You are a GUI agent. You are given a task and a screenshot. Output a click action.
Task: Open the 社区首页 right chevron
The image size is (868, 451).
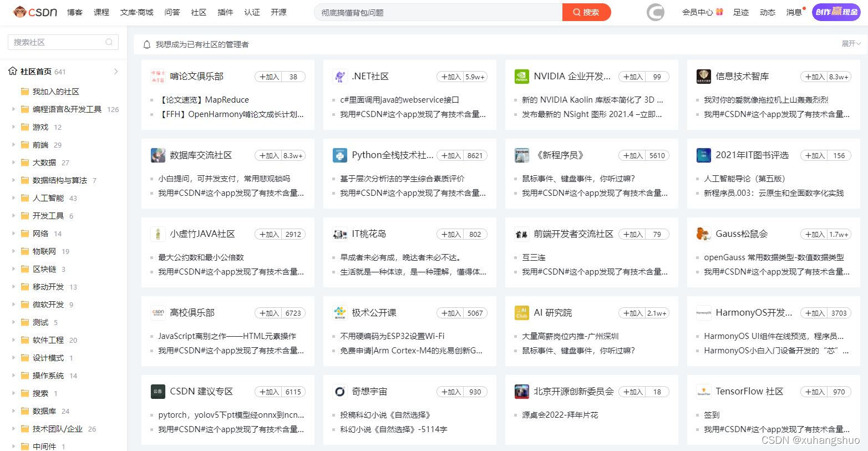(116, 72)
